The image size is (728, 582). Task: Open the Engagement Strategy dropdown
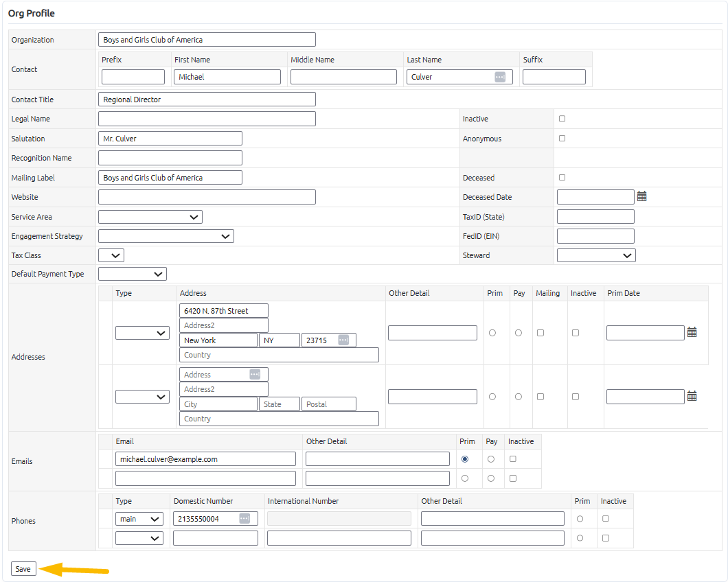pyautogui.click(x=166, y=236)
